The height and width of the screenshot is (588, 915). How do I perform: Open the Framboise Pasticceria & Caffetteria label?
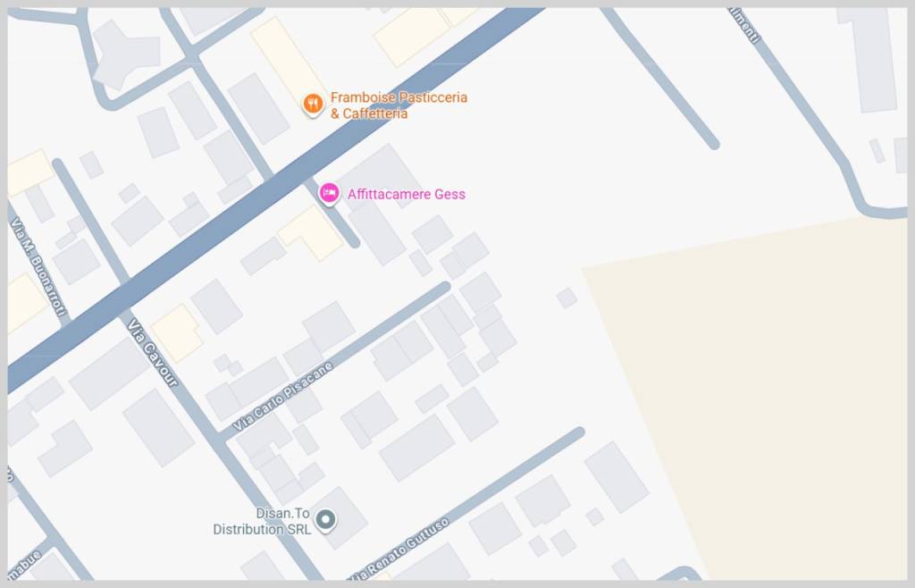[x=399, y=105]
